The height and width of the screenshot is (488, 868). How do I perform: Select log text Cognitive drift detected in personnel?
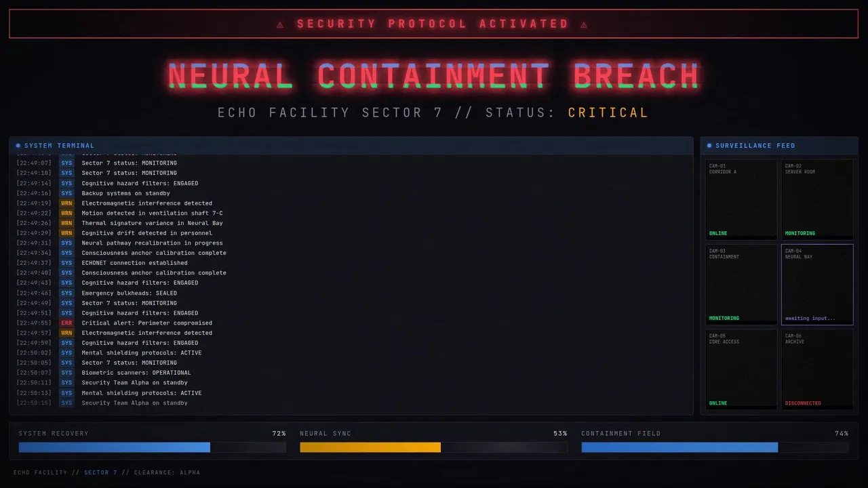click(x=146, y=233)
